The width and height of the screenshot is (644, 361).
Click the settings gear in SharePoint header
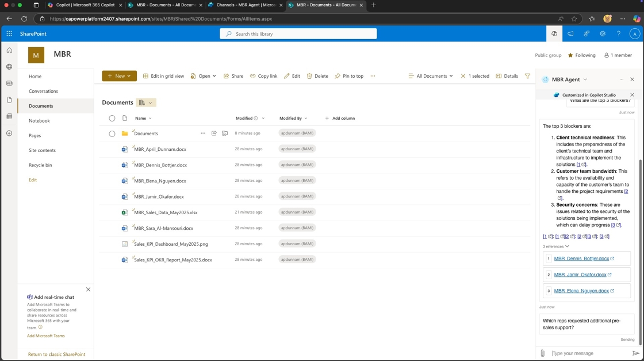603,34
